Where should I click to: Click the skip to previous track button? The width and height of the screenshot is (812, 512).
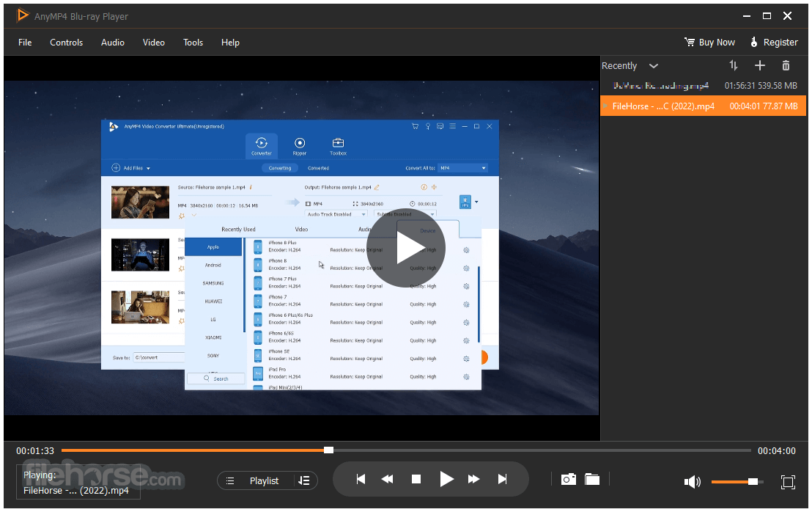click(361, 479)
